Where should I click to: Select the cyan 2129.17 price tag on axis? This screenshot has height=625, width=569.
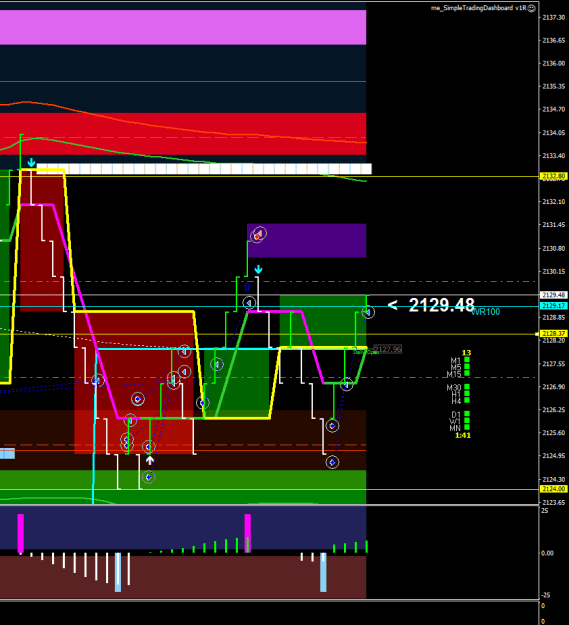(553, 306)
